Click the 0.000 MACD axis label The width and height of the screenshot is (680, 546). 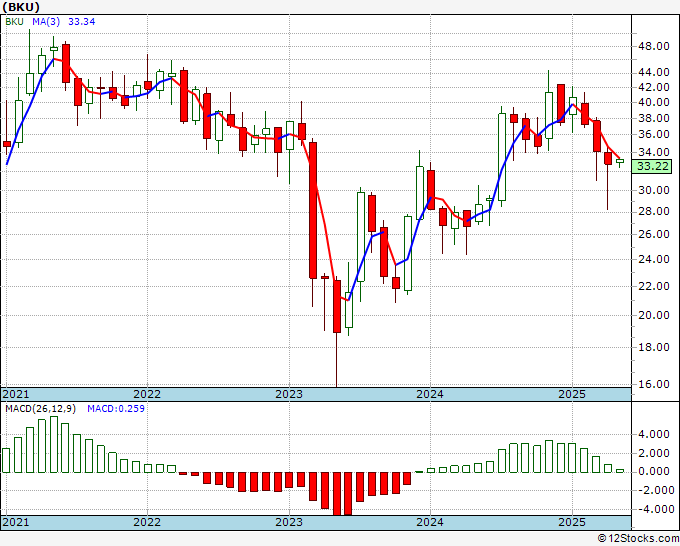[x=656, y=471]
